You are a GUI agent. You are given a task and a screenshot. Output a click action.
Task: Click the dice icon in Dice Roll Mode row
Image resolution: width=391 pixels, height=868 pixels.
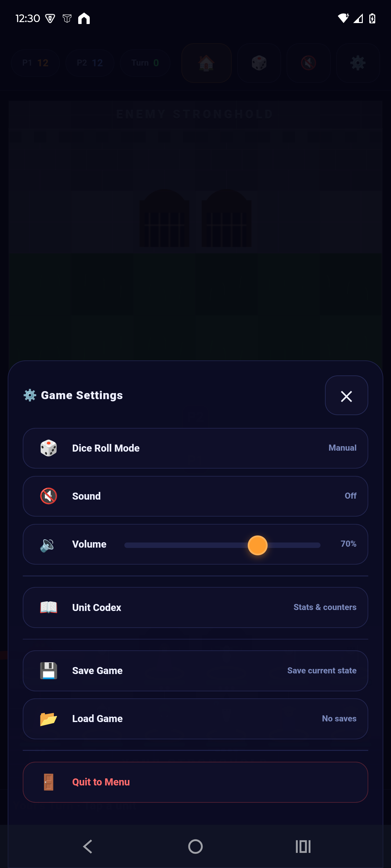click(x=49, y=448)
